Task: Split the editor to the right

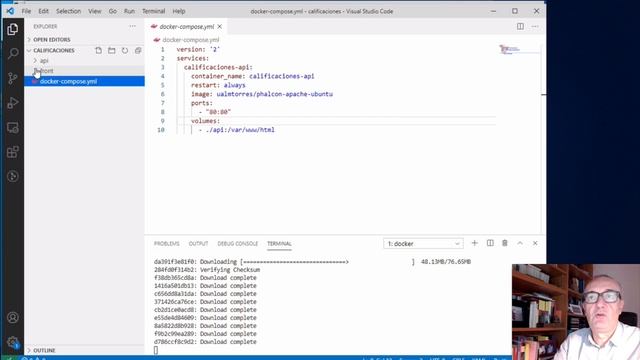Action: tap(520, 26)
